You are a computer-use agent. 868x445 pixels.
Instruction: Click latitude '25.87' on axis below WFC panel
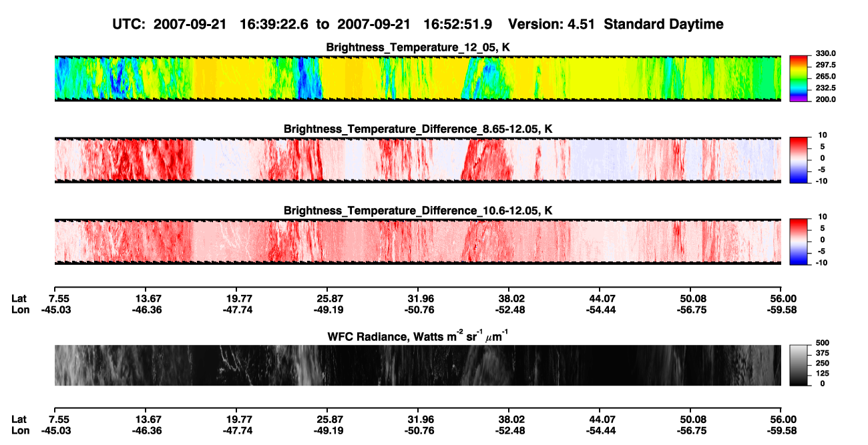coord(329,419)
